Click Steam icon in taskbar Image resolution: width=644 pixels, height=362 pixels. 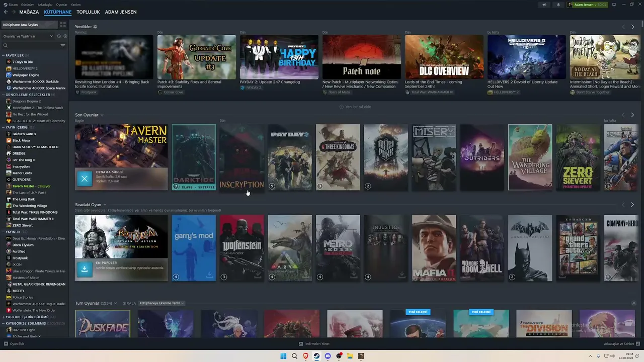click(316, 356)
